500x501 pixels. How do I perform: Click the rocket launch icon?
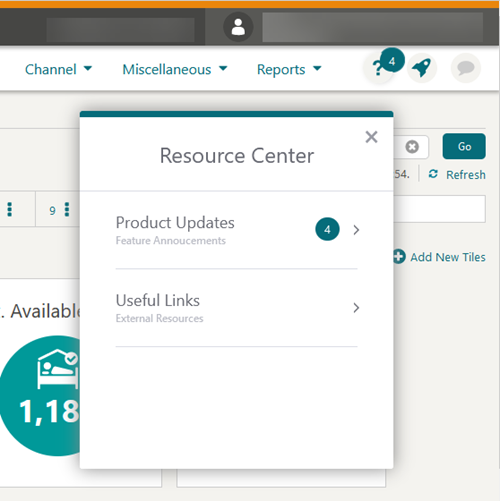(422, 68)
